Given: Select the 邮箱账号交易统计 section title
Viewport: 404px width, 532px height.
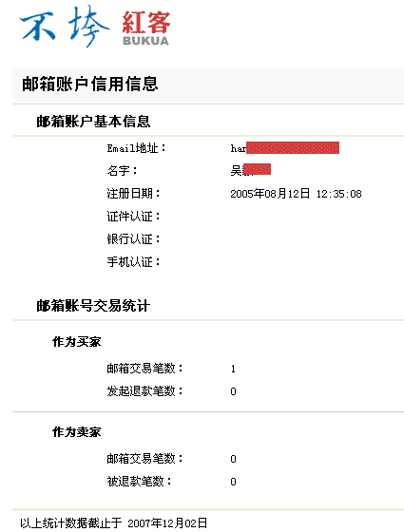Looking at the screenshot, I should pos(93,306).
